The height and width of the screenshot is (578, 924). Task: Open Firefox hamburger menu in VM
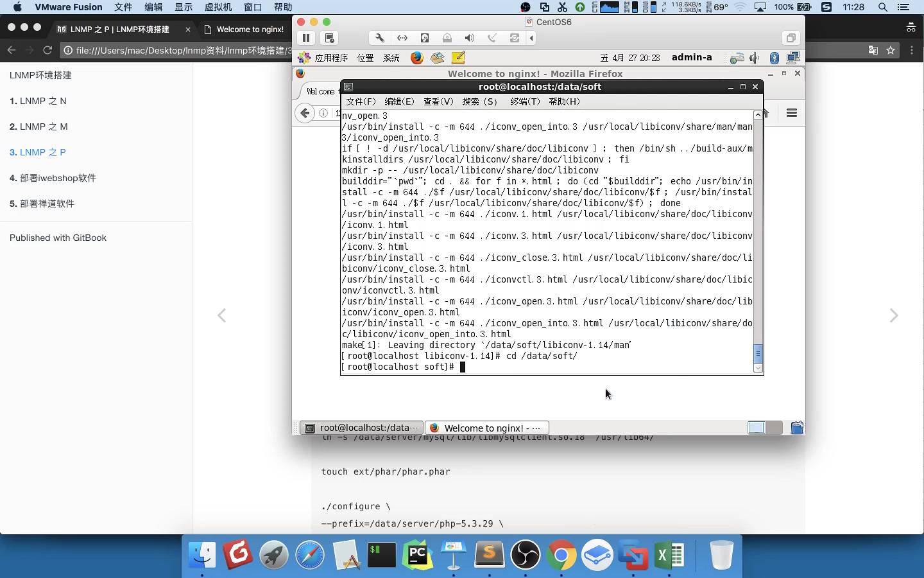pyautogui.click(x=792, y=113)
